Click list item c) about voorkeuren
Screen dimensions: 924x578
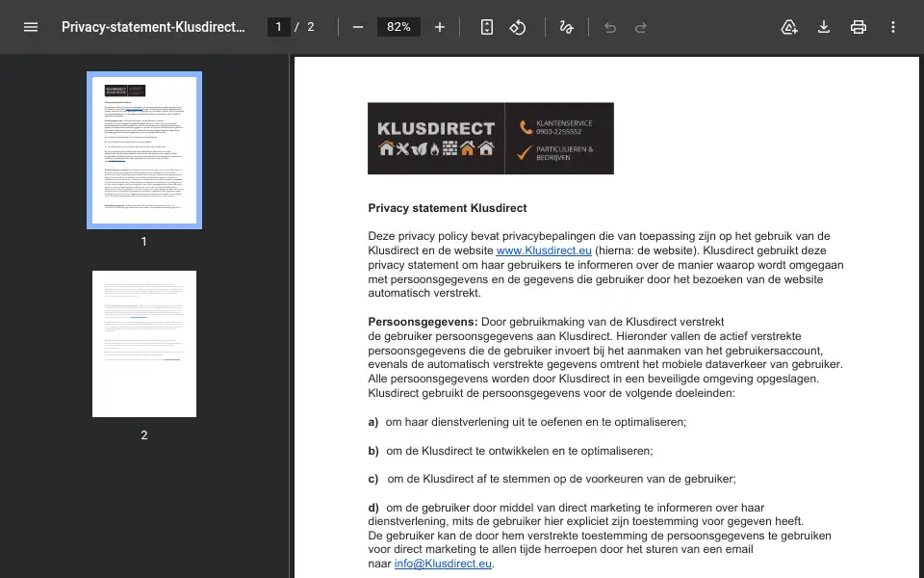(x=552, y=479)
